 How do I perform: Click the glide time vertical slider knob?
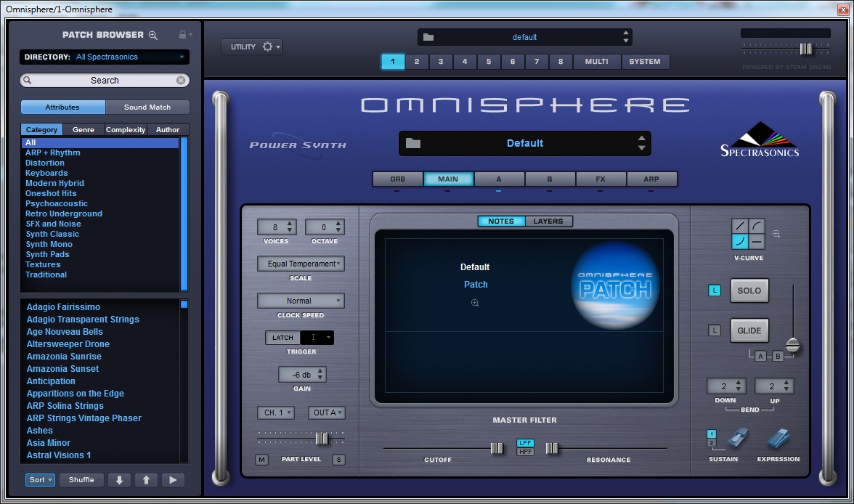point(793,346)
